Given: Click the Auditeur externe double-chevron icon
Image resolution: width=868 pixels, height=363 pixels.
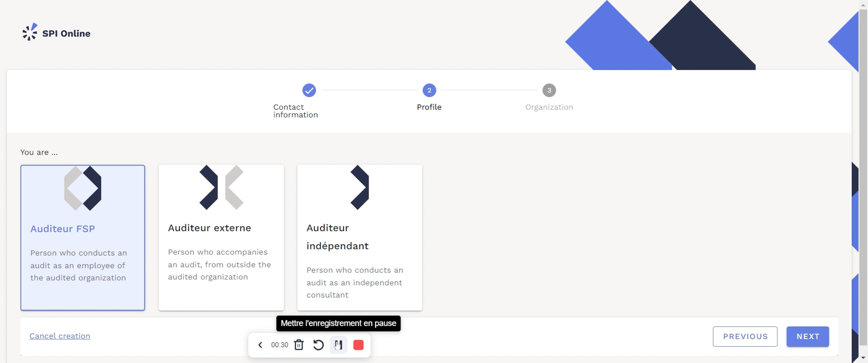Looking at the screenshot, I should click(221, 187).
